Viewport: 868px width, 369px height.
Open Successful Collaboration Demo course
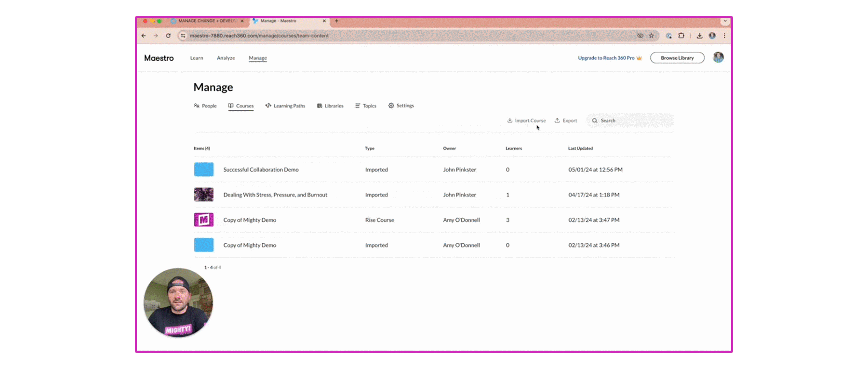click(x=261, y=170)
